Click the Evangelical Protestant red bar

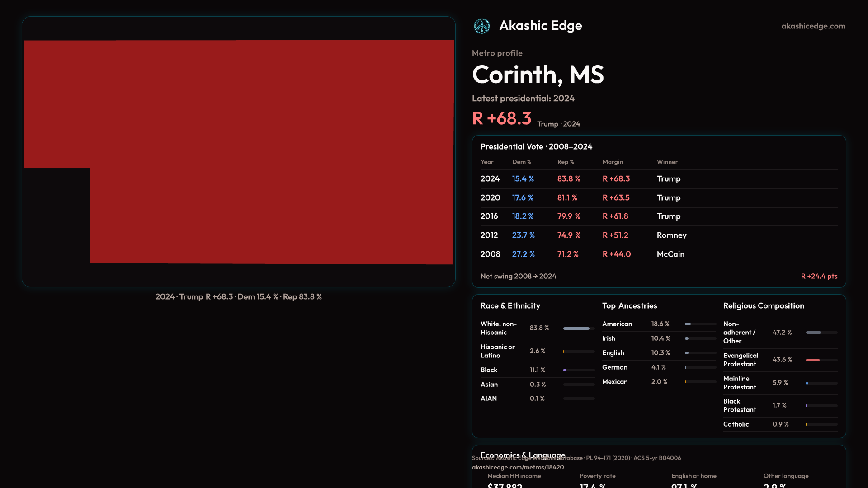[813, 360]
